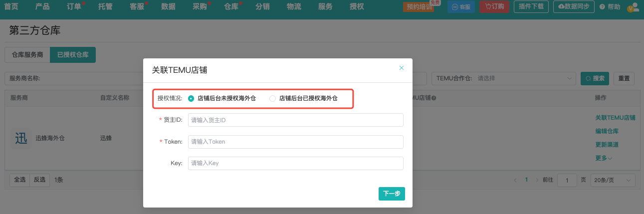Click the 自定义名称 column header
The height and width of the screenshot is (214, 644).
coord(115,98)
